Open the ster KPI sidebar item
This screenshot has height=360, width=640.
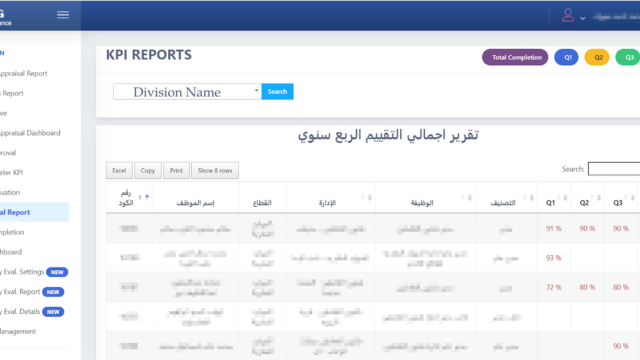pos(11,173)
